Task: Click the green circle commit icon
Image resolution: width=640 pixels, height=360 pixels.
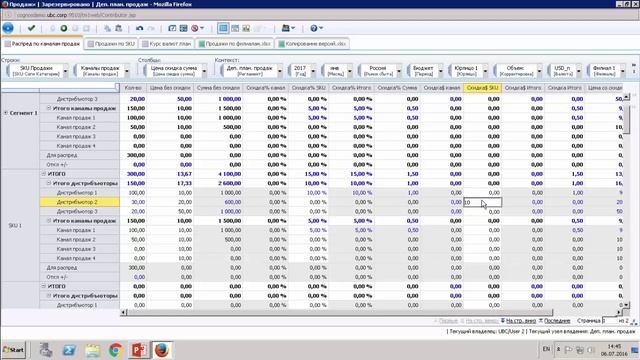Action: click(x=64, y=28)
